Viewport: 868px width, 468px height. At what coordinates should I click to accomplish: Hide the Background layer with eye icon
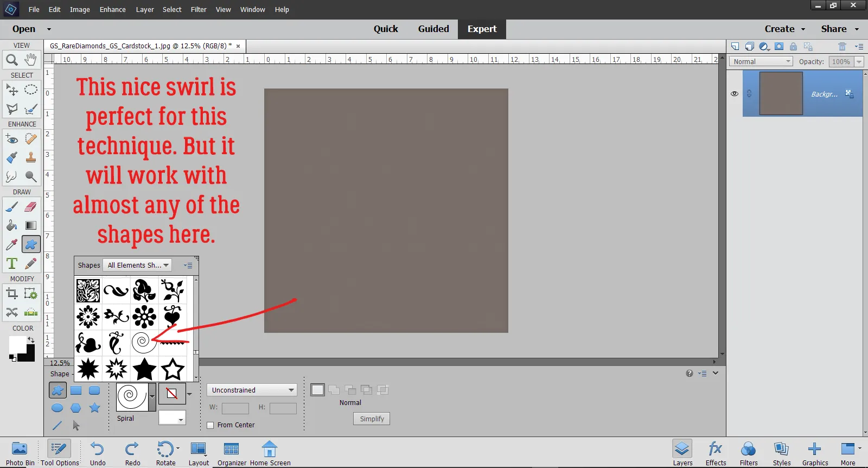[x=735, y=94]
